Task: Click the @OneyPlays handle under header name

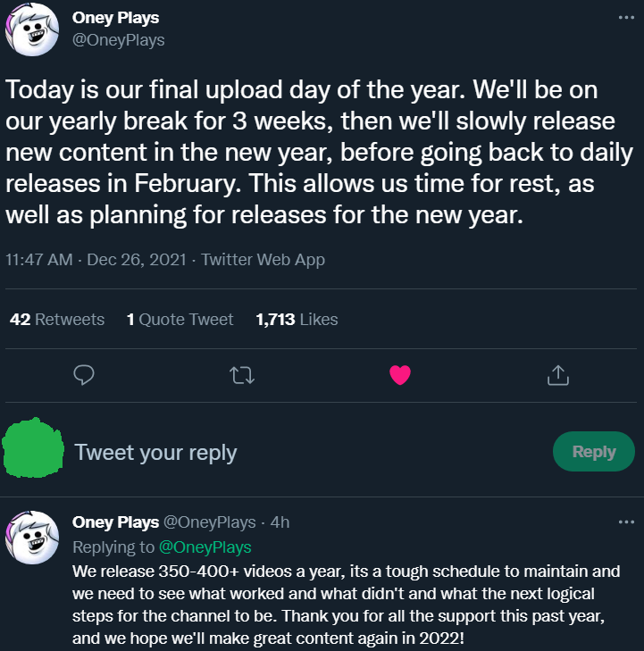Action: [118, 40]
